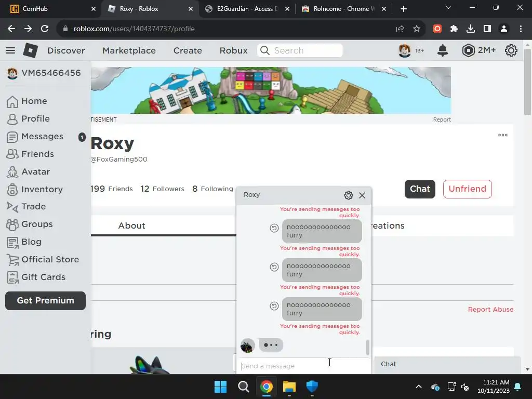Open Profile in sidebar

tap(29, 119)
